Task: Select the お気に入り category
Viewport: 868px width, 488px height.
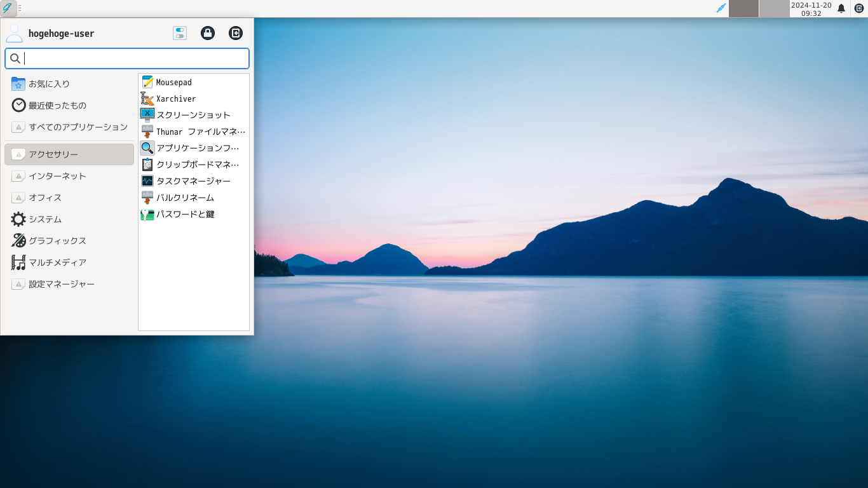Action: (51, 83)
